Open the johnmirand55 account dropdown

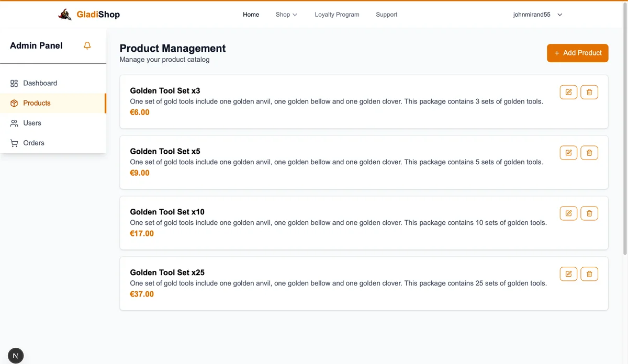pos(537,15)
